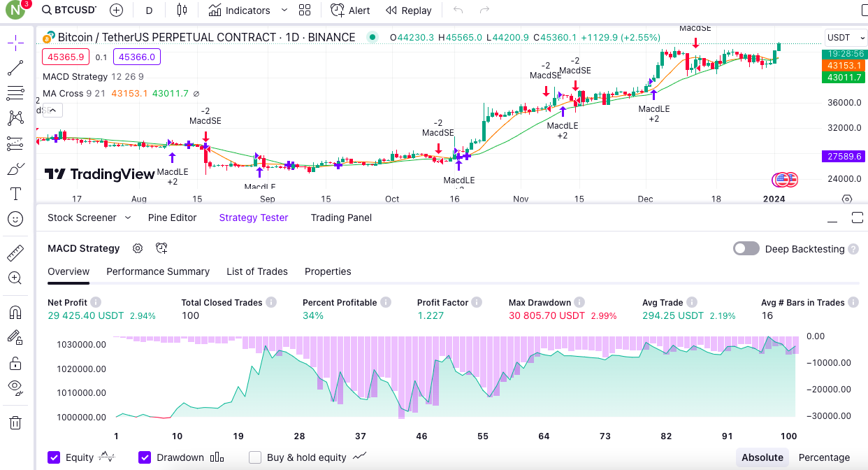The height and width of the screenshot is (470, 868).
Task: Uncheck the Drawdown checkbox
Action: pos(145,457)
